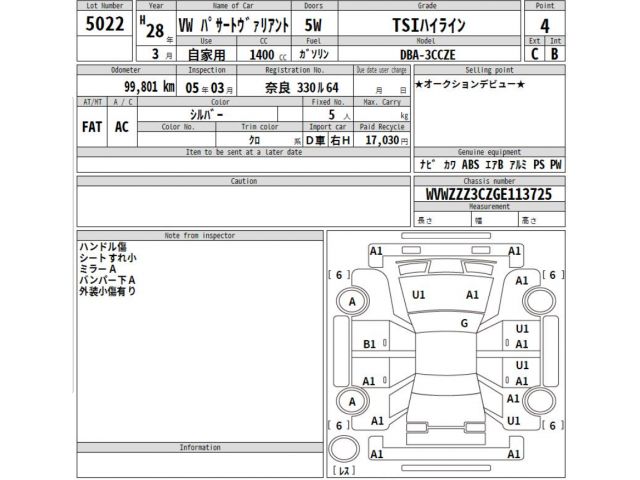The image size is (640, 480).
Task: Click the overall point score "4"
Action: (544, 27)
